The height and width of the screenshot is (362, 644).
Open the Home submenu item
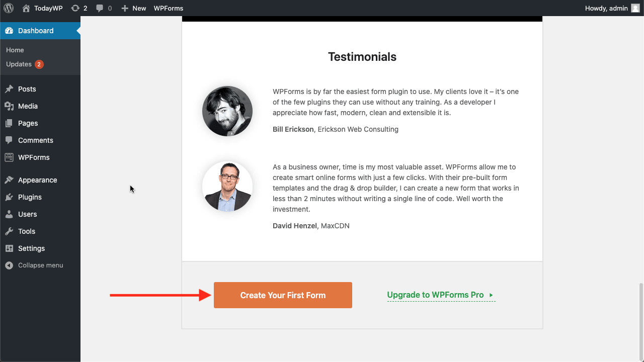point(15,50)
